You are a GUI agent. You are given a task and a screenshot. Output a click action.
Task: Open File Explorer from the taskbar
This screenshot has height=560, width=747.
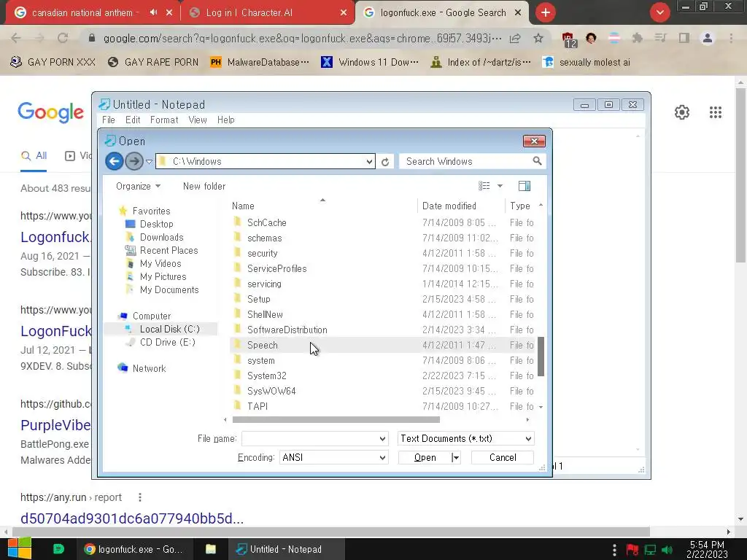[x=211, y=549]
